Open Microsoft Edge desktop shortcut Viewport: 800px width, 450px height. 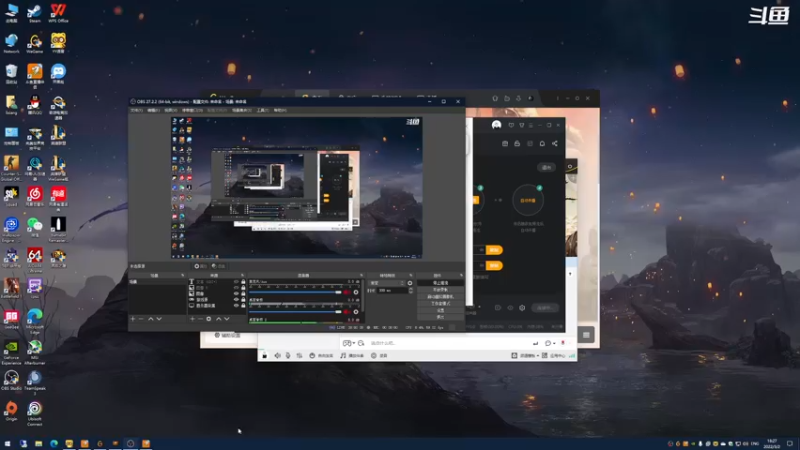point(35,321)
